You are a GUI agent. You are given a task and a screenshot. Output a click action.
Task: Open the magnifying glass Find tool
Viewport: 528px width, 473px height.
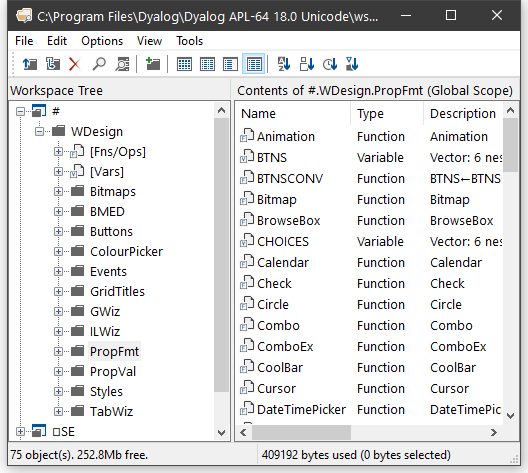point(99,64)
